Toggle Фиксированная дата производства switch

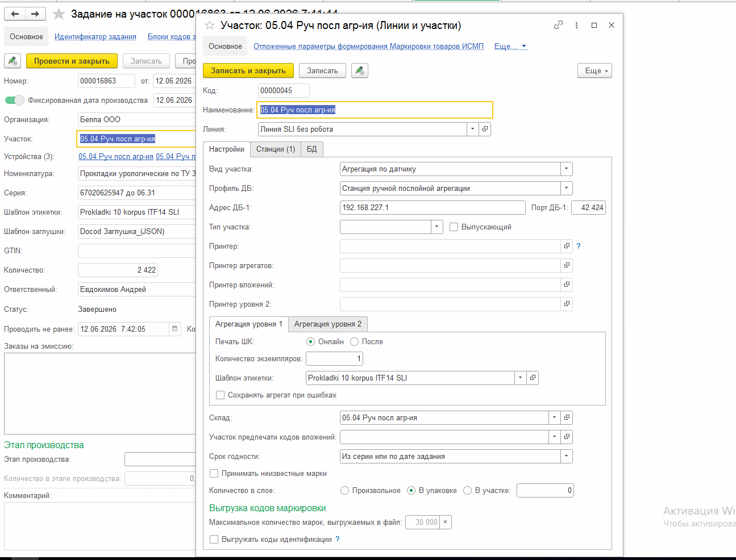click(14, 101)
